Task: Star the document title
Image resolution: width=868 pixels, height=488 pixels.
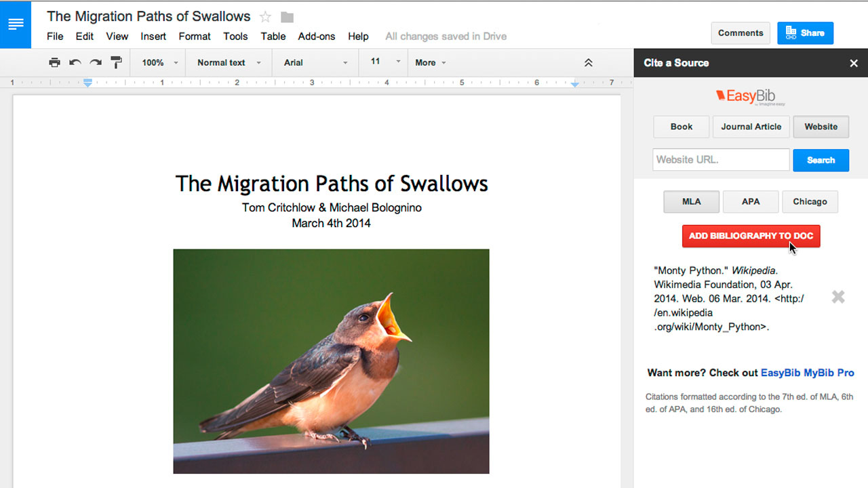Action: tap(265, 17)
